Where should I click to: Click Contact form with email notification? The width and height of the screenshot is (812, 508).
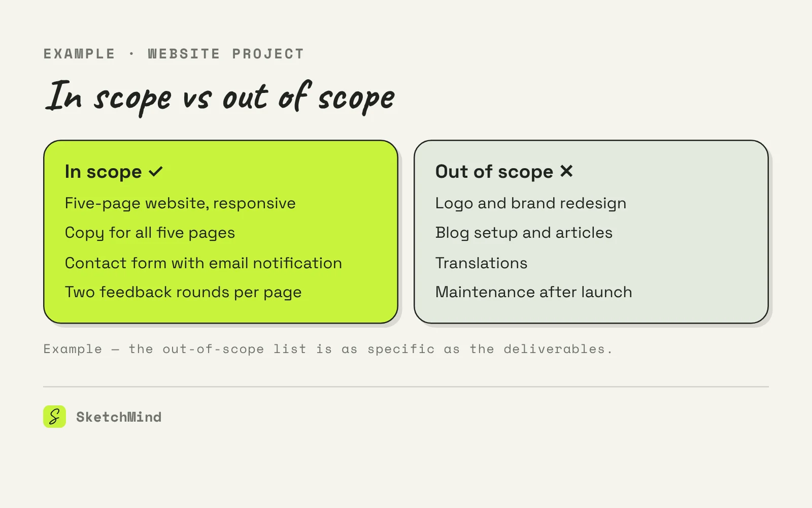204,263
